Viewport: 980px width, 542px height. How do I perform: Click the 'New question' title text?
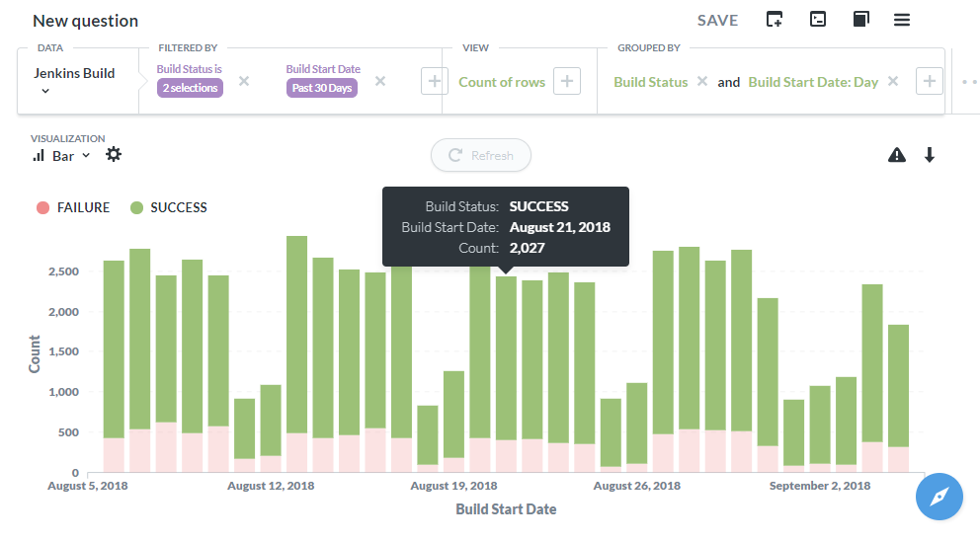click(86, 21)
